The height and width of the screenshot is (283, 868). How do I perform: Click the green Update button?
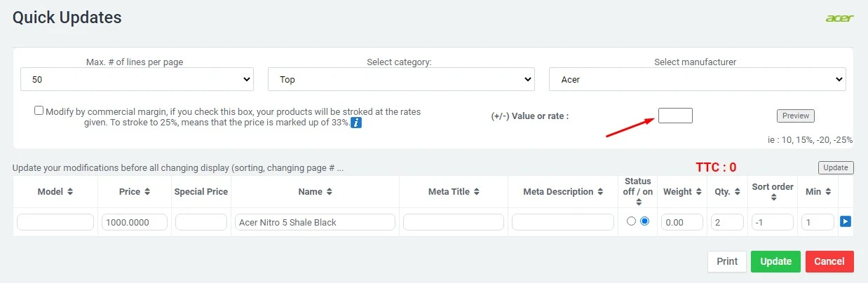click(x=775, y=261)
